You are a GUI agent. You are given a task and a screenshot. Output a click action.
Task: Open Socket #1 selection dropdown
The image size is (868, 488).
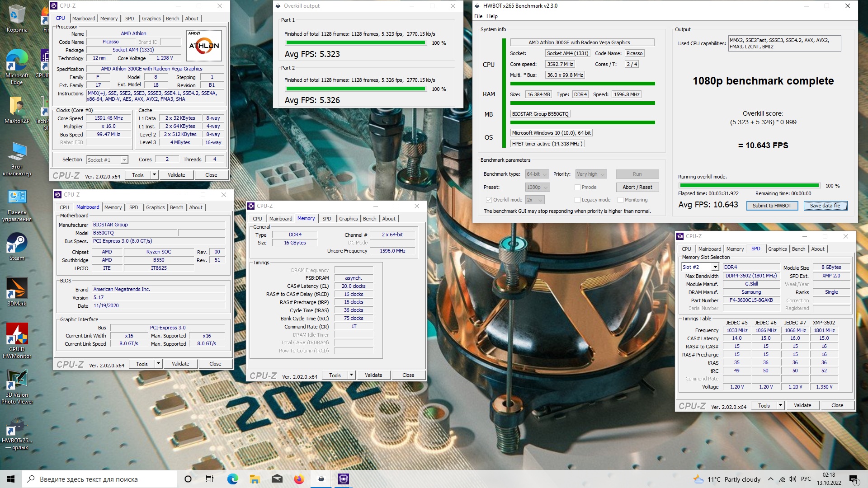pyautogui.click(x=107, y=160)
